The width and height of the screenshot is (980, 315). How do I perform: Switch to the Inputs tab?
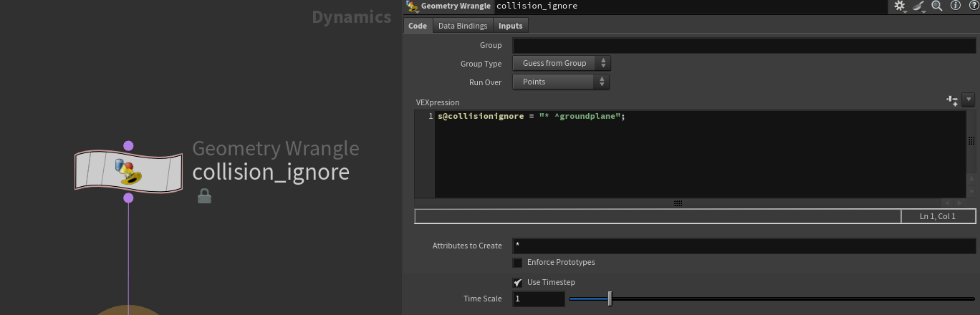point(511,26)
